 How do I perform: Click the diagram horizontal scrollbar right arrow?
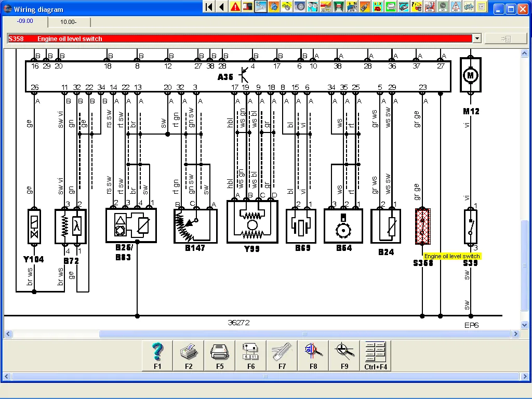(x=516, y=334)
